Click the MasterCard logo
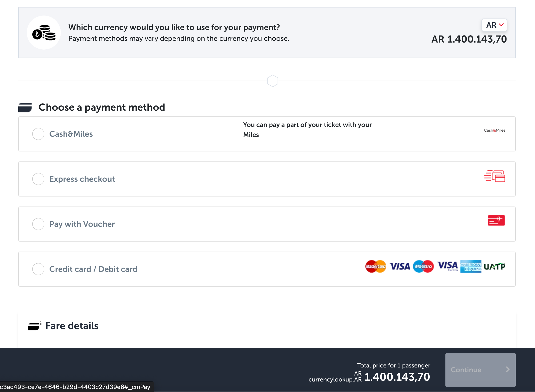This screenshot has width=535, height=392. 375,266
